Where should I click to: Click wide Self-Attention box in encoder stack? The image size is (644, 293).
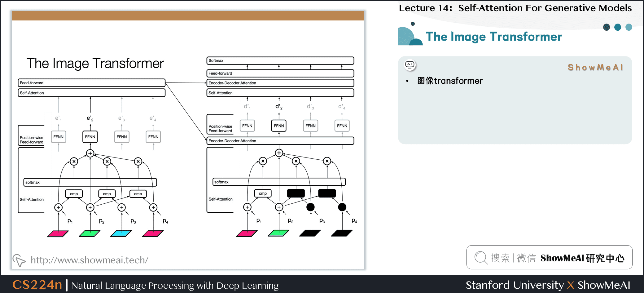tap(92, 93)
